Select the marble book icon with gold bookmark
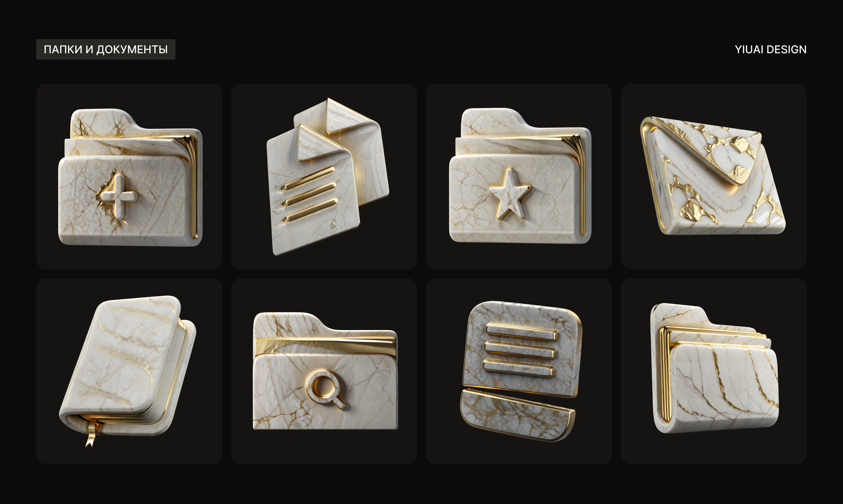Viewport: 843px width, 504px height. [128, 371]
